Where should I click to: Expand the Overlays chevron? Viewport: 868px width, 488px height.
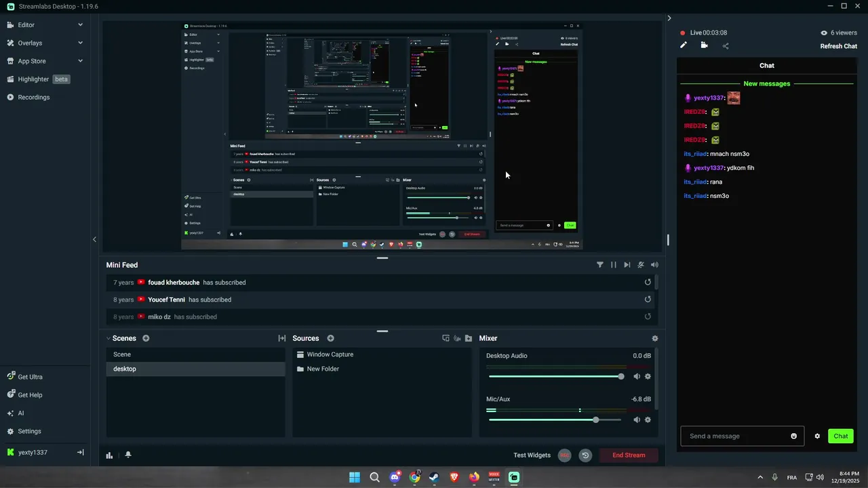coord(80,43)
